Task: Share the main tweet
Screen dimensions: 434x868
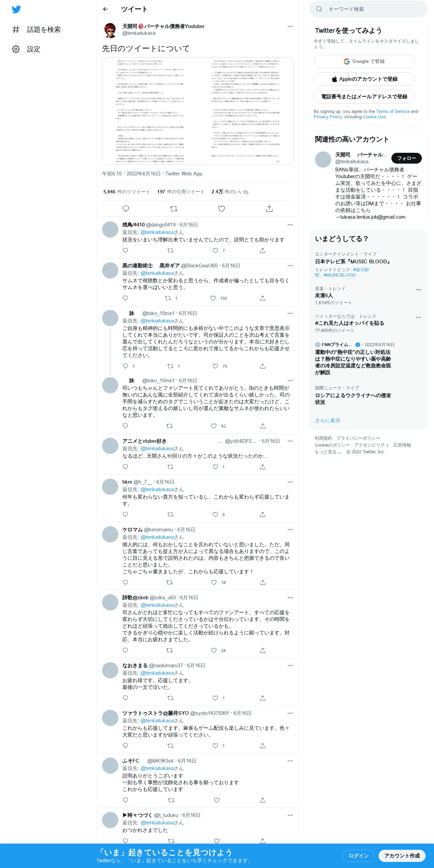Action: 269,209
